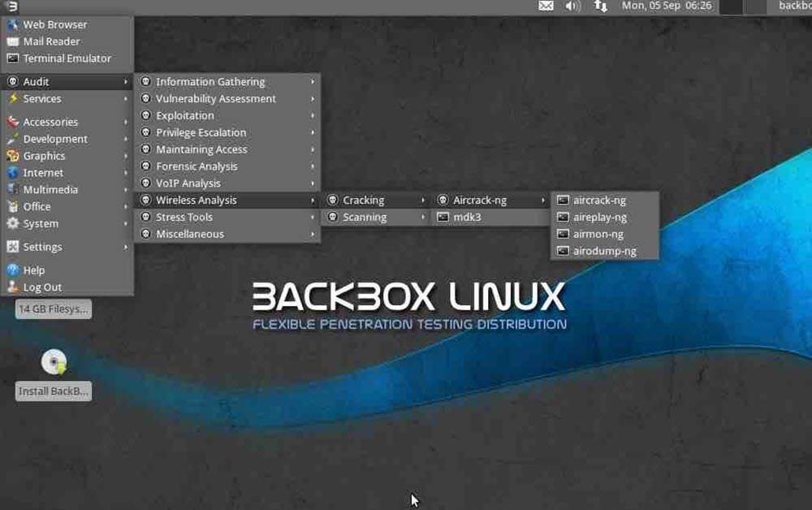Screen dimensions: 812x510
Task: Open the Vulnerability Assessment submenu
Action: pos(227,98)
